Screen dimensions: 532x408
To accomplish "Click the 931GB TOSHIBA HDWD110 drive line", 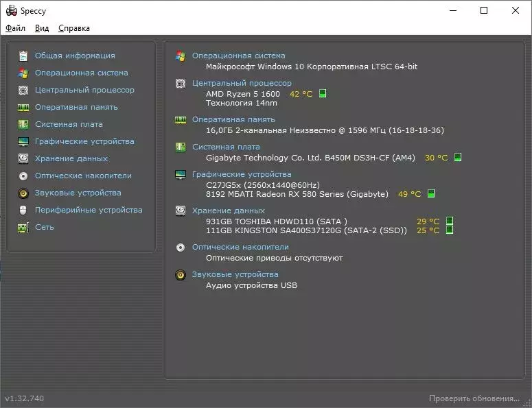I will tap(277, 221).
